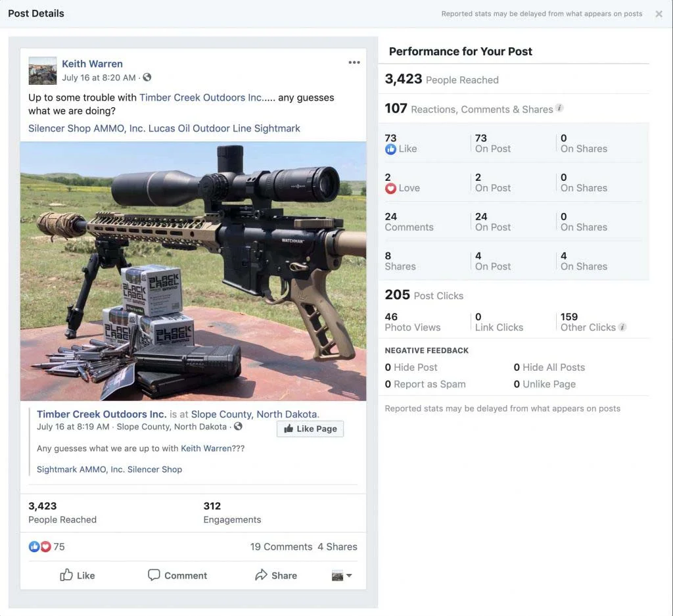Click the Share button
673x616 pixels.
tap(276, 575)
